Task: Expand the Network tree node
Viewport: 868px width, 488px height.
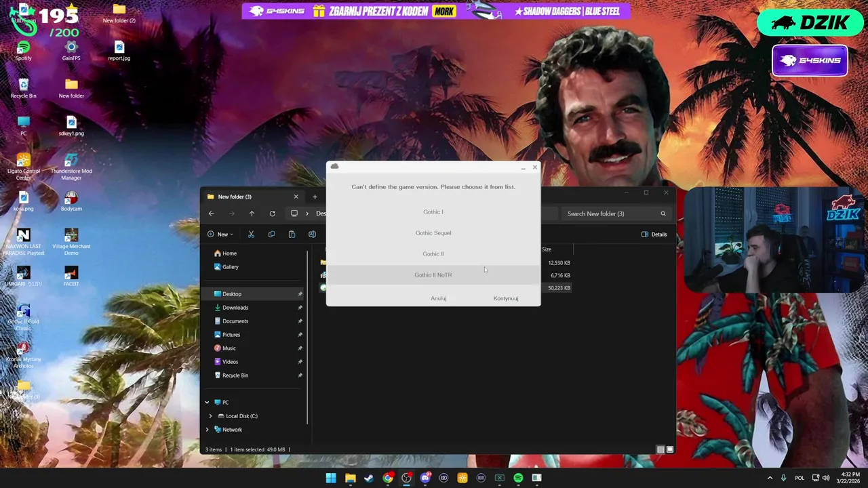Action: pyautogui.click(x=207, y=429)
